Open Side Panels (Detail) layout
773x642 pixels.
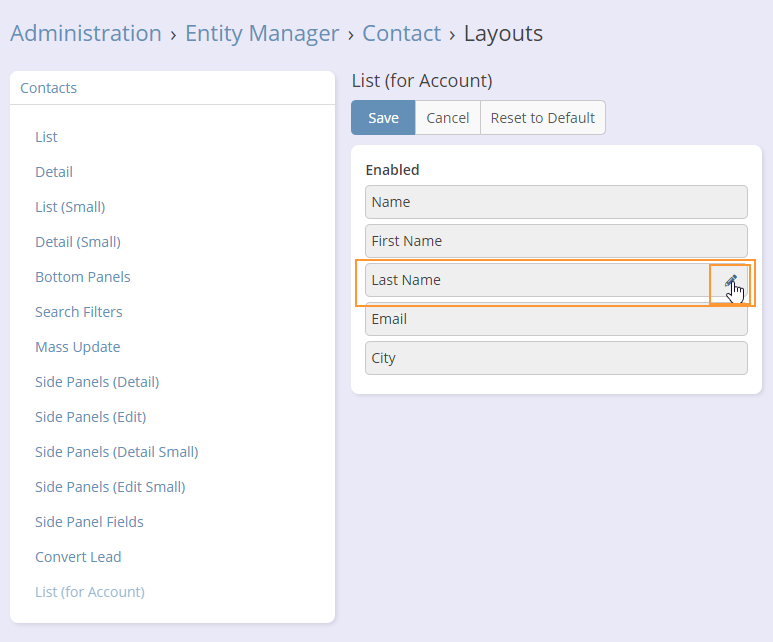pyautogui.click(x=97, y=382)
